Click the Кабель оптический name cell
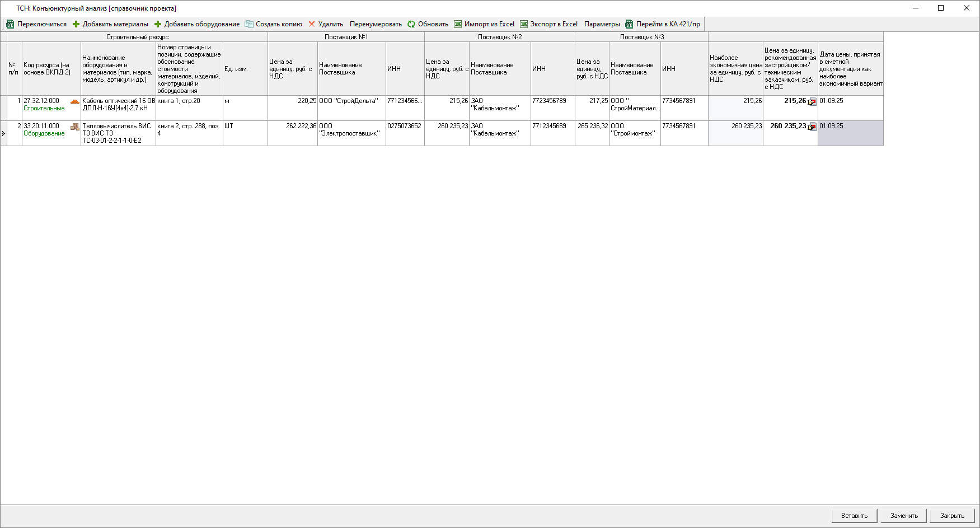Screen dimensions: 980x528 [118, 108]
